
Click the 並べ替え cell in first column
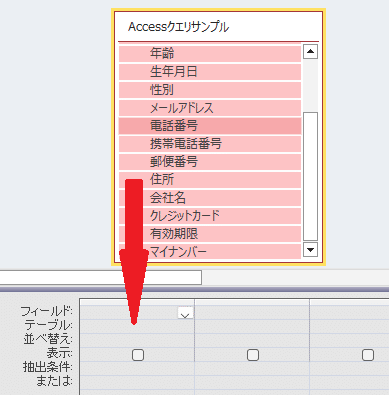[x=137, y=340]
